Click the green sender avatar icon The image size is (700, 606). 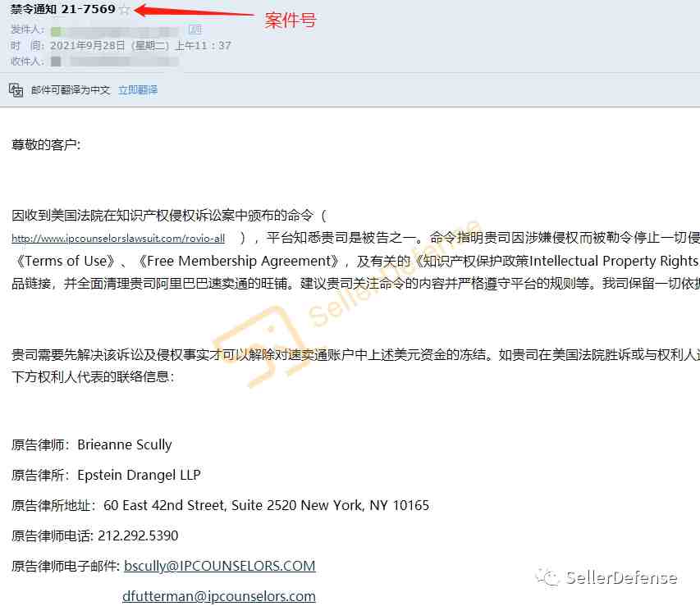(x=57, y=31)
